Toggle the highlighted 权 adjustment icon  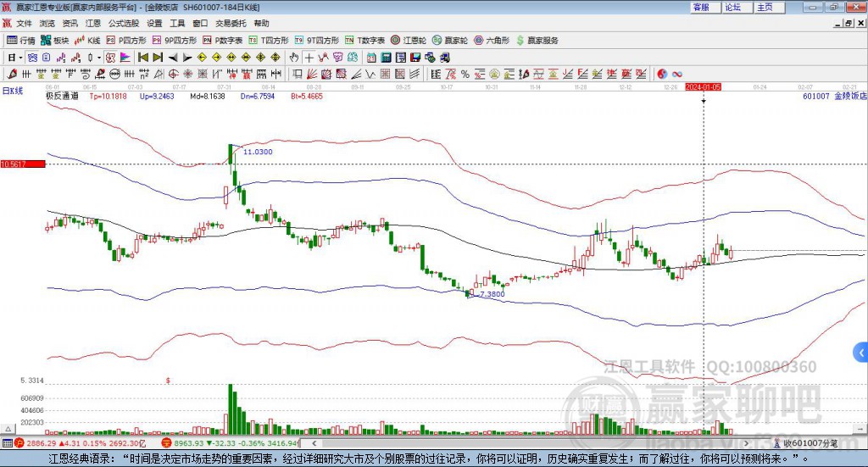tap(111, 58)
